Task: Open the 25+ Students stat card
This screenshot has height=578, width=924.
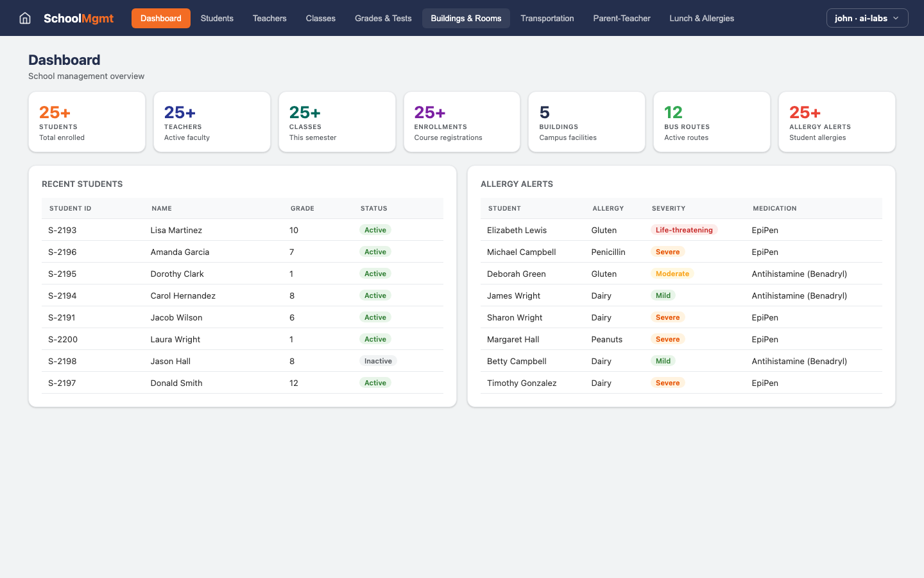Action: click(x=87, y=121)
